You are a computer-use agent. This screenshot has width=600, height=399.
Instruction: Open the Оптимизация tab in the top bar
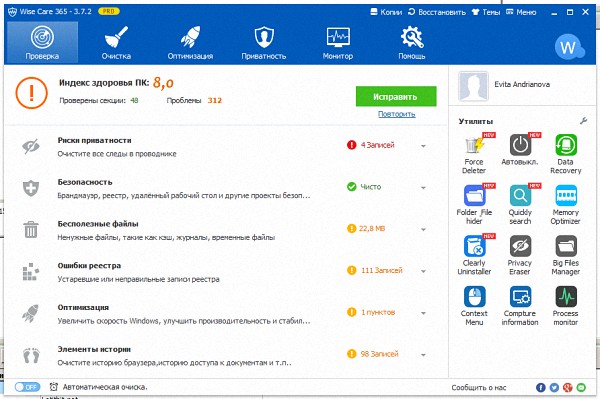point(190,42)
